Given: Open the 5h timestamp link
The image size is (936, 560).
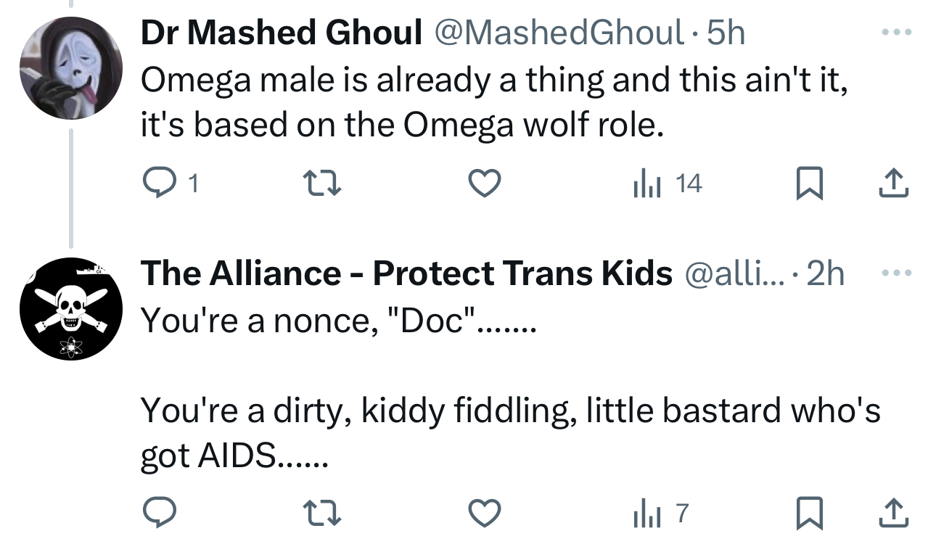Looking at the screenshot, I should (726, 33).
